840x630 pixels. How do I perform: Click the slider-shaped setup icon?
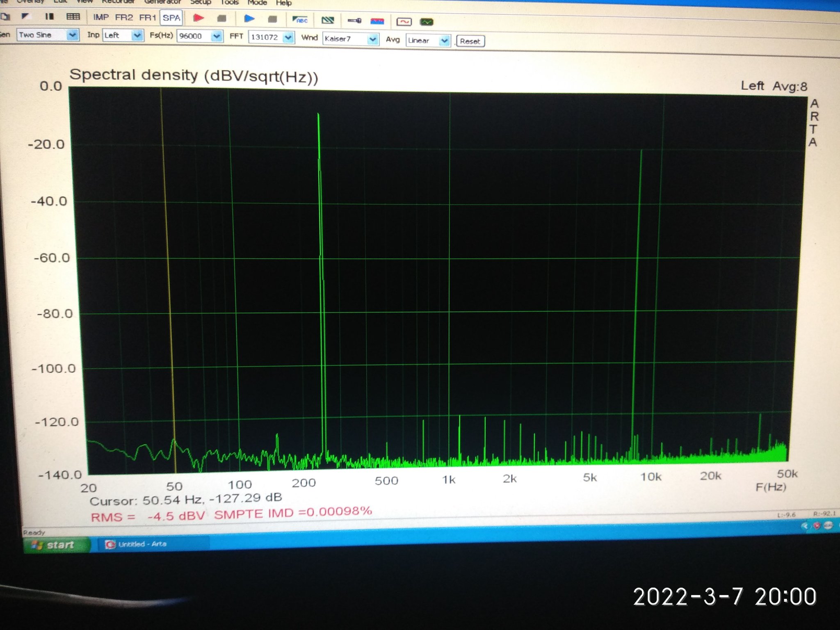tap(354, 21)
